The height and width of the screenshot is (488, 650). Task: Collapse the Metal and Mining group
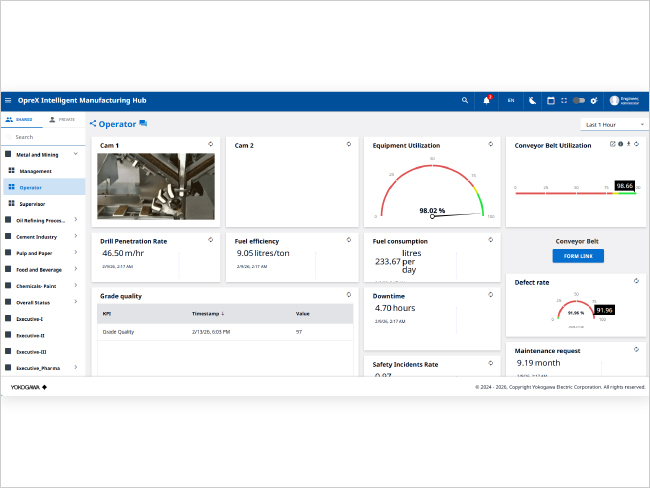point(75,154)
